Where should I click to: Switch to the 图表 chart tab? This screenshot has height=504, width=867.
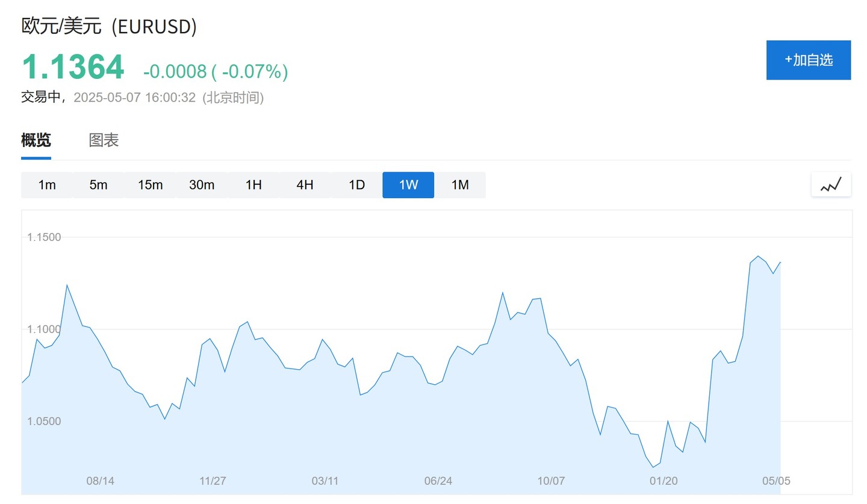pyautogui.click(x=104, y=141)
